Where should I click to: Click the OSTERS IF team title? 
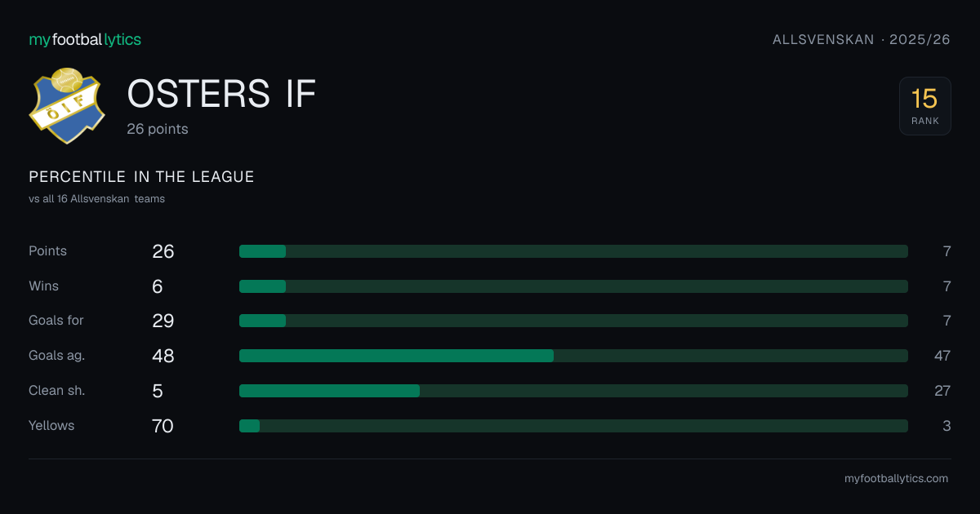[221, 94]
